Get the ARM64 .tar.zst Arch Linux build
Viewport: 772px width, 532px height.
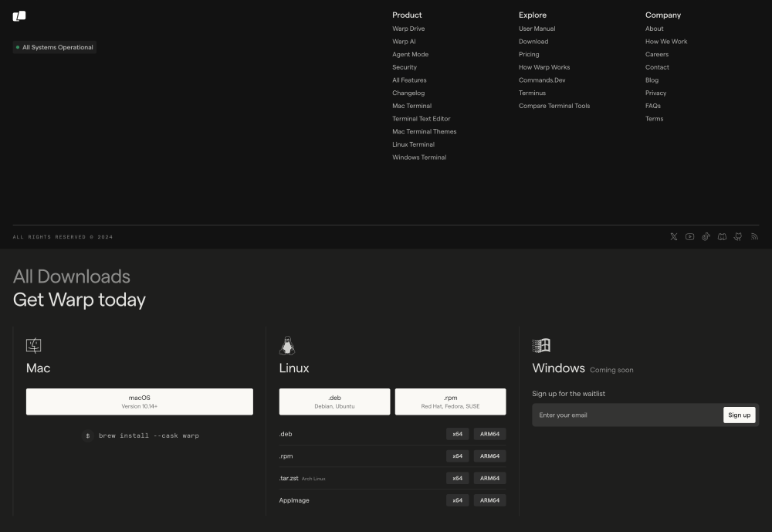click(x=489, y=478)
